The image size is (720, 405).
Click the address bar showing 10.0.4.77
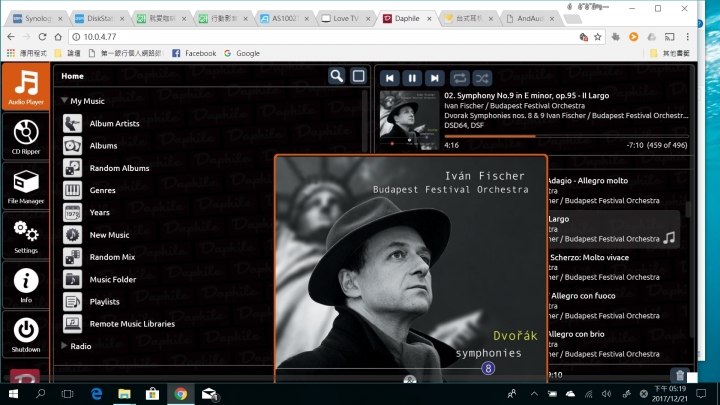coord(321,37)
